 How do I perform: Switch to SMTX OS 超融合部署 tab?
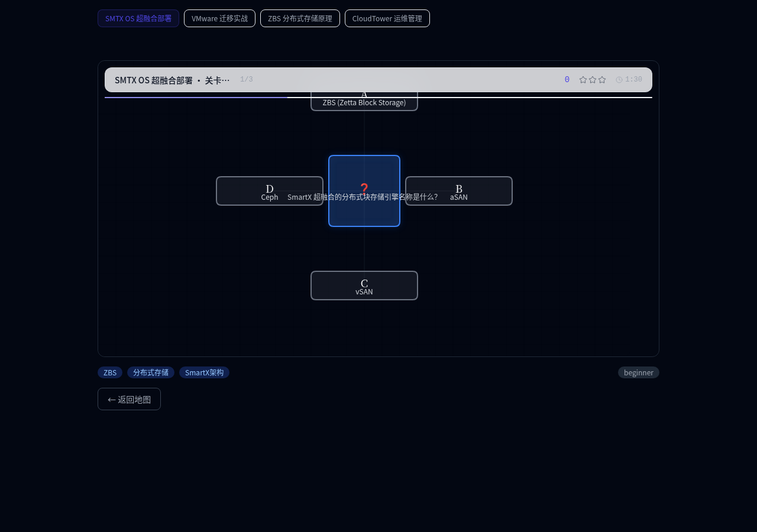coord(138,18)
